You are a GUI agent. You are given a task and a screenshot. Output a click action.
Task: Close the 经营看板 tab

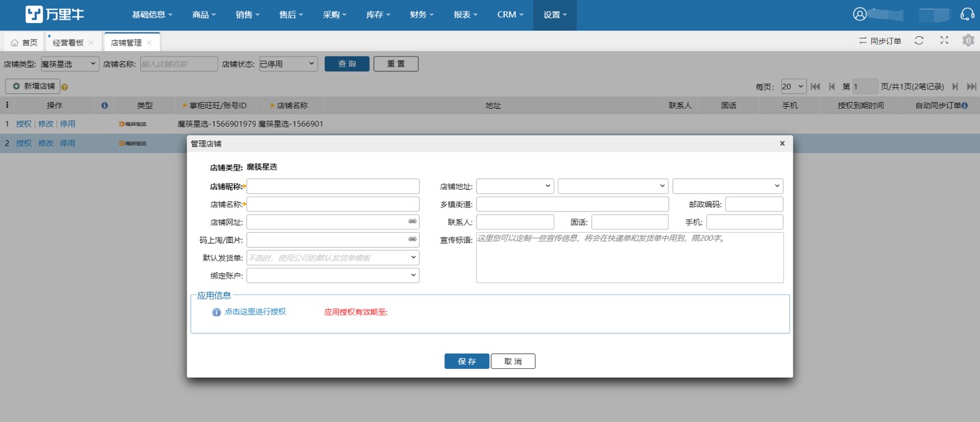91,42
